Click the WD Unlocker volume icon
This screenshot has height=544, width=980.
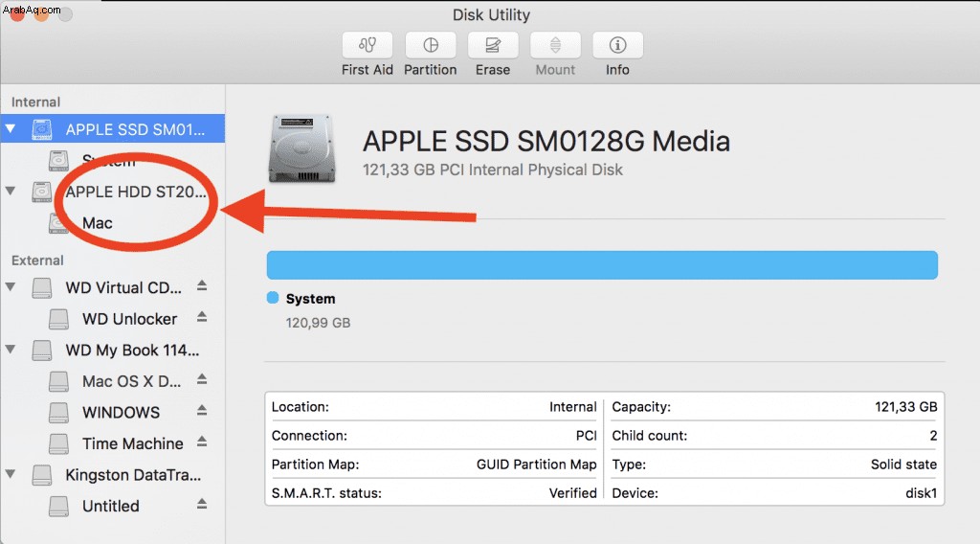58,319
